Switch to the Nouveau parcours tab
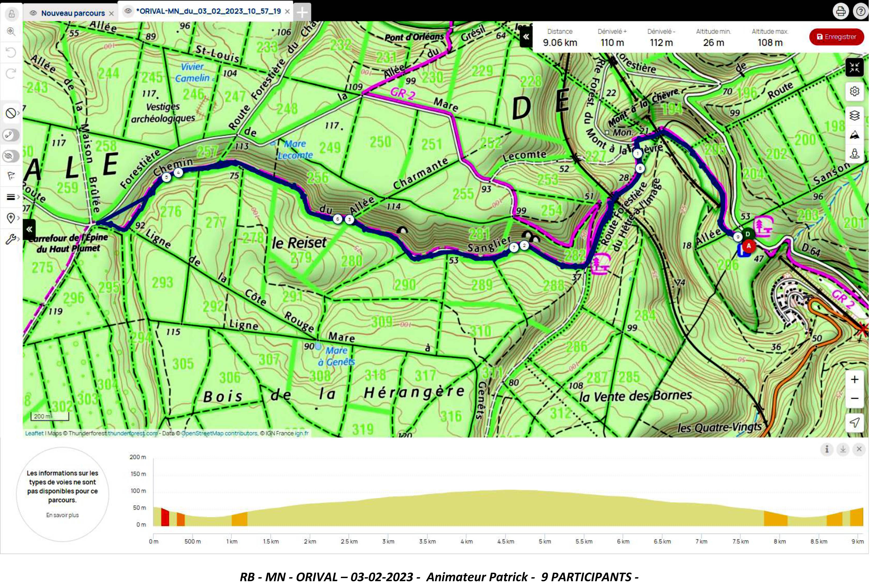This screenshot has width=888, height=588. pos(73,13)
